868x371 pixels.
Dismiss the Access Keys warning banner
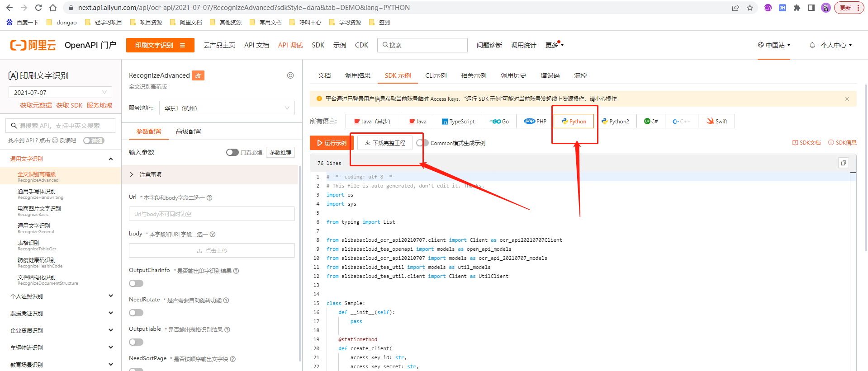[x=847, y=99]
